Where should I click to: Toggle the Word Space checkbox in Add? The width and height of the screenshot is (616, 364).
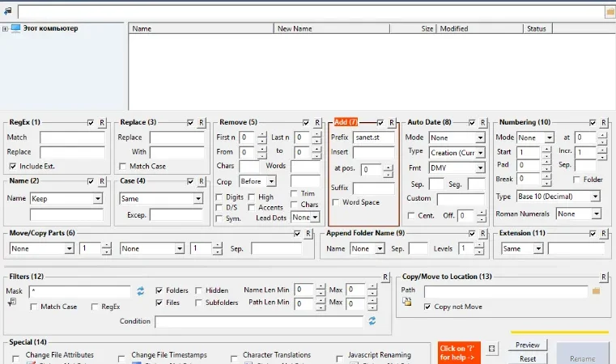pos(335,202)
